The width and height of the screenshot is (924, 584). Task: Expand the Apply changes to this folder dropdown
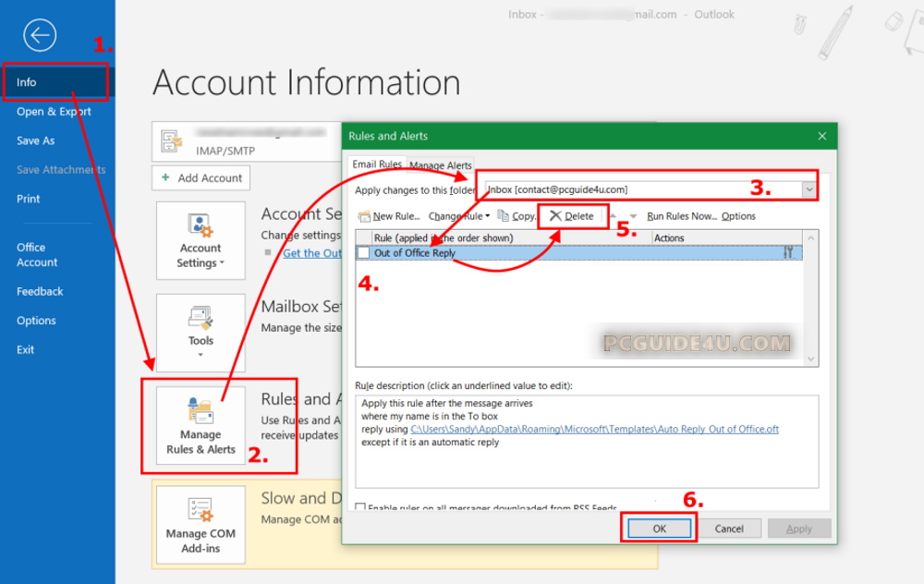pos(808,189)
